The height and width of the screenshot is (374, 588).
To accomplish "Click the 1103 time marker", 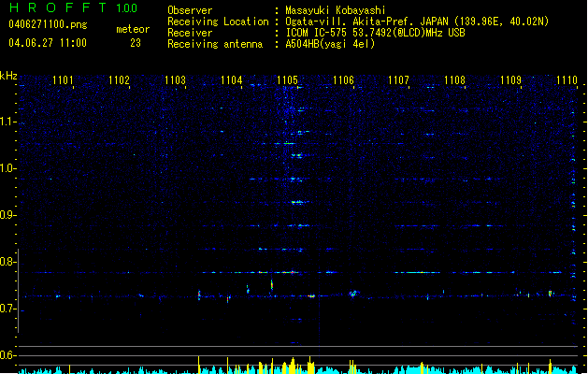I will (175, 80).
